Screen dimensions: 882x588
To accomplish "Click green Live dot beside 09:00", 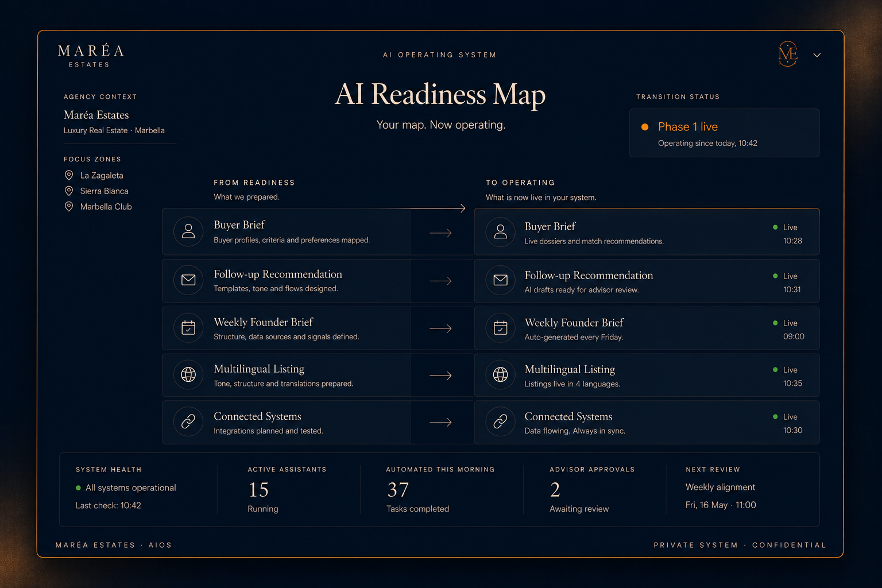I will (775, 323).
